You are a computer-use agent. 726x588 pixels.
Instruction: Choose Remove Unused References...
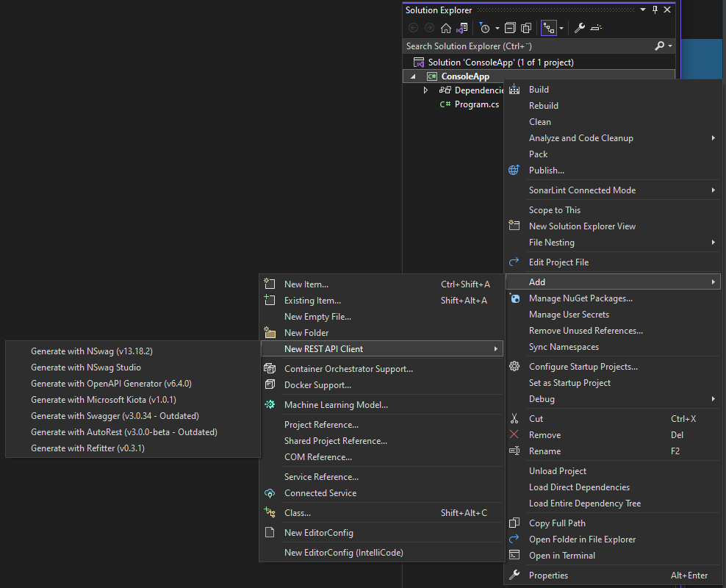613,331
